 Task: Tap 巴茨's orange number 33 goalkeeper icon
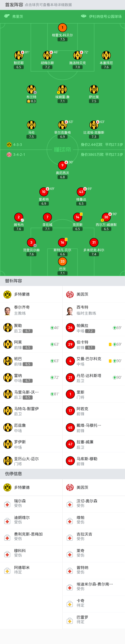[x=62, y=261]
